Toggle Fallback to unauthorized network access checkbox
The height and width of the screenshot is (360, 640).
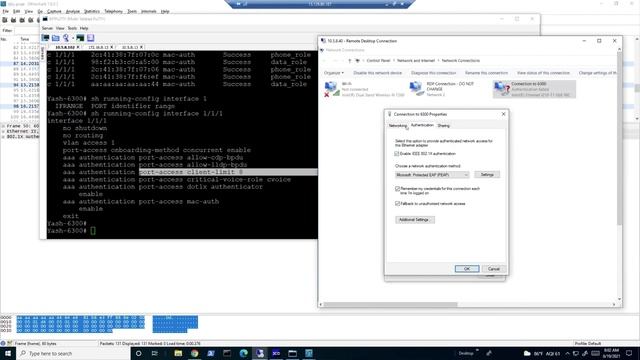[398, 203]
